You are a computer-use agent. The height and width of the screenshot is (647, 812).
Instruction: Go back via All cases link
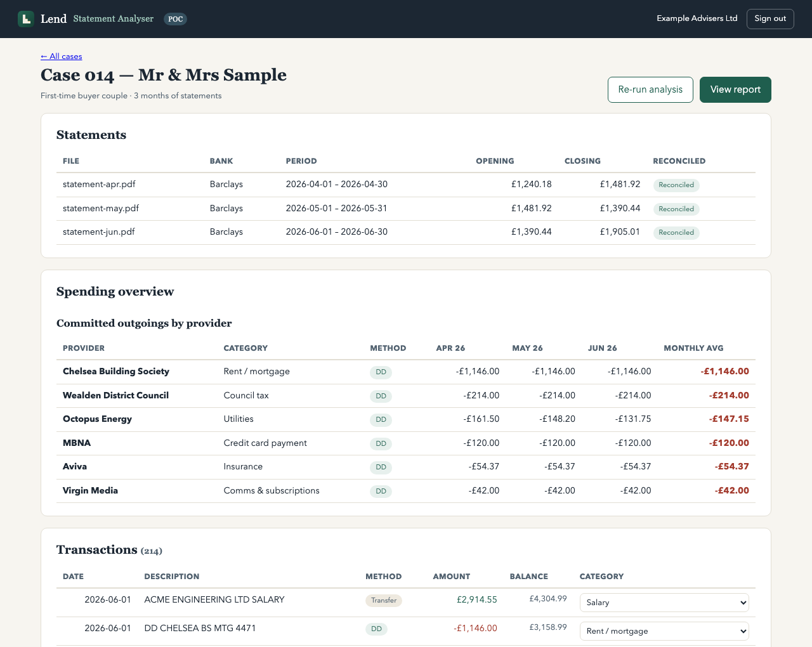click(x=61, y=56)
